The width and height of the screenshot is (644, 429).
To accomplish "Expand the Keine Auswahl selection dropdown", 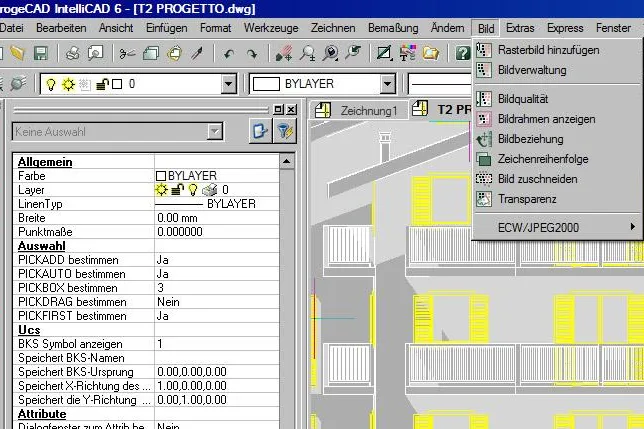I will (x=215, y=132).
